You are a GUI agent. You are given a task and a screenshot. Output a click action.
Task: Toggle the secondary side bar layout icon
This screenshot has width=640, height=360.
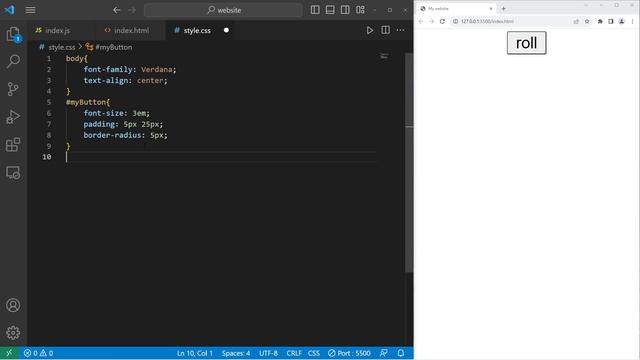345,10
